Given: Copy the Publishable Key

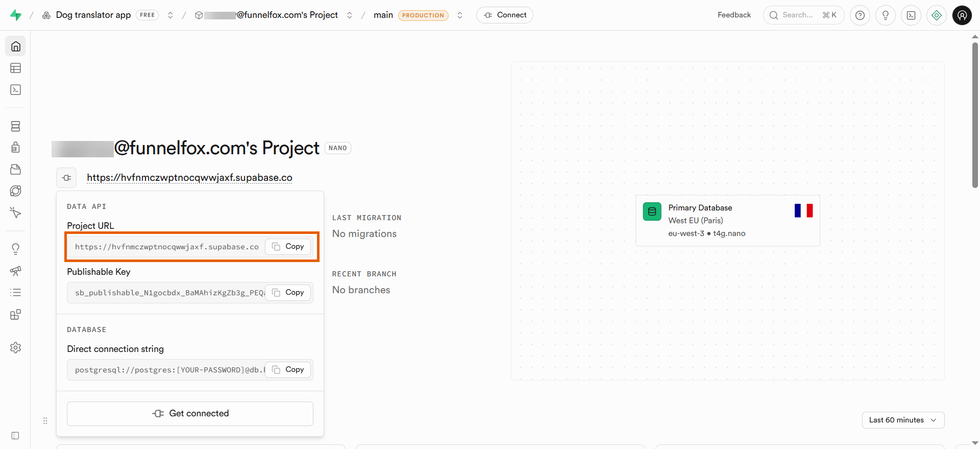Looking at the screenshot, I should tap(288, 293).
